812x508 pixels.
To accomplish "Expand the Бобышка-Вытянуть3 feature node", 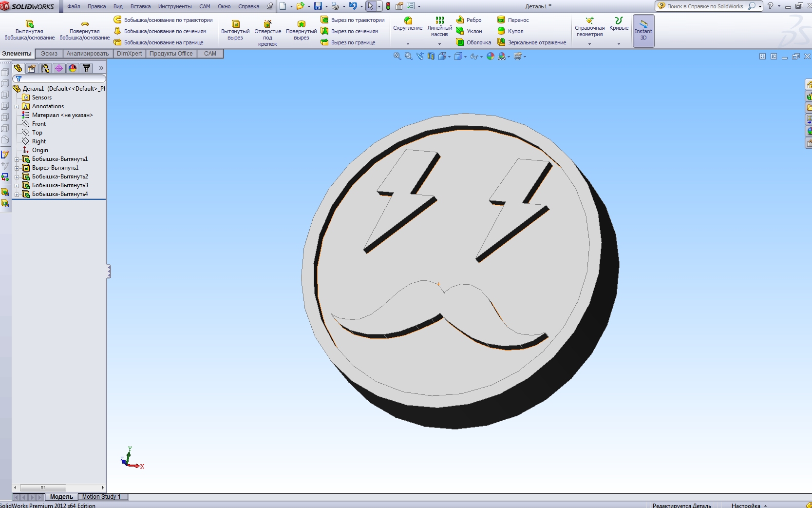I will coord(17,186).
